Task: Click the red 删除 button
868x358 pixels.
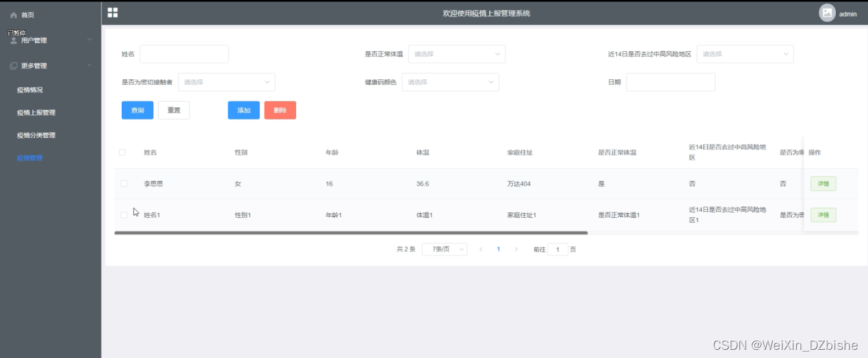Action: pos(280,110)
